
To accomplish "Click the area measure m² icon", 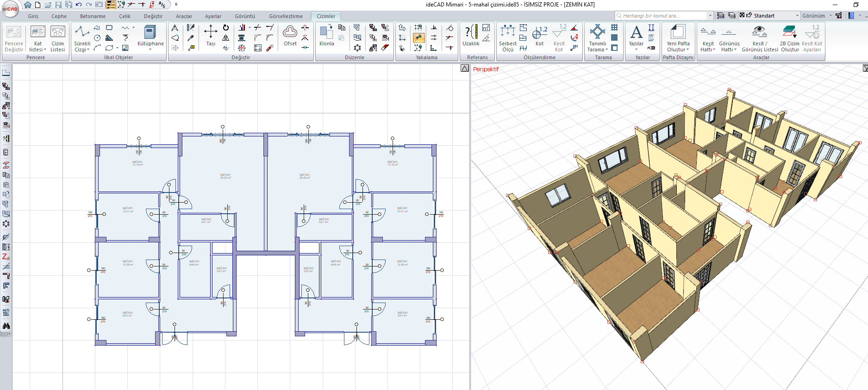I will coord(486,28).
